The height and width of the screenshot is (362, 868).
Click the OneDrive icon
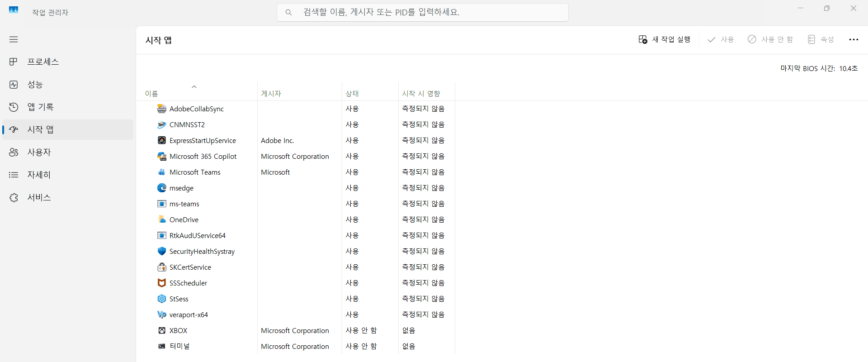(162, 219)
